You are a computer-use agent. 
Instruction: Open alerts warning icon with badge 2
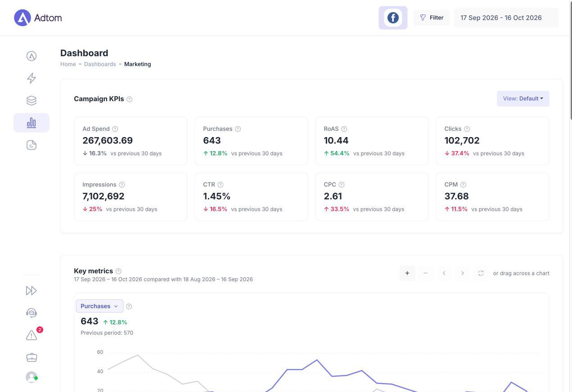click(32, 334)
